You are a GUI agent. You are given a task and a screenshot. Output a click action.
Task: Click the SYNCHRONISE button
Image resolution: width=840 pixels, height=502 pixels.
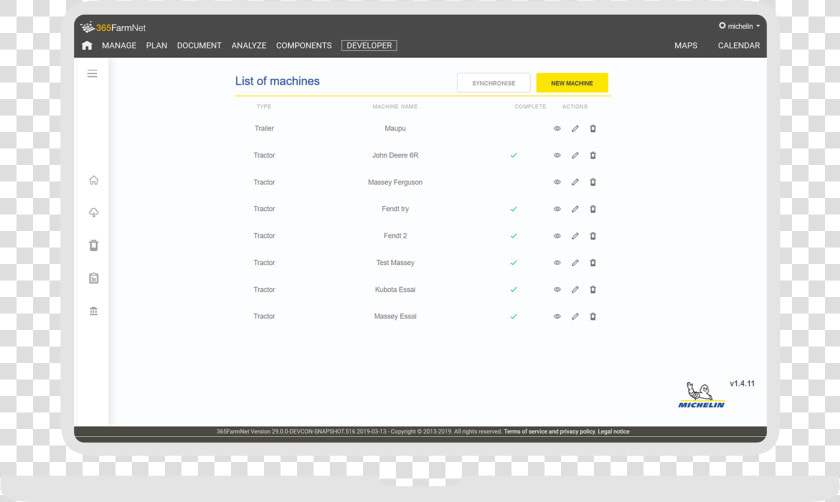[493, 83]
